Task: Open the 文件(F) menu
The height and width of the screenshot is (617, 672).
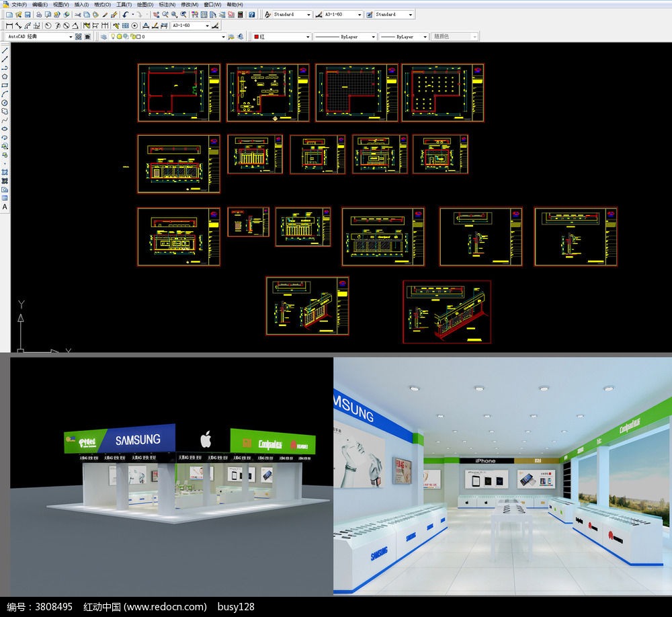Action: pos(19,4)
